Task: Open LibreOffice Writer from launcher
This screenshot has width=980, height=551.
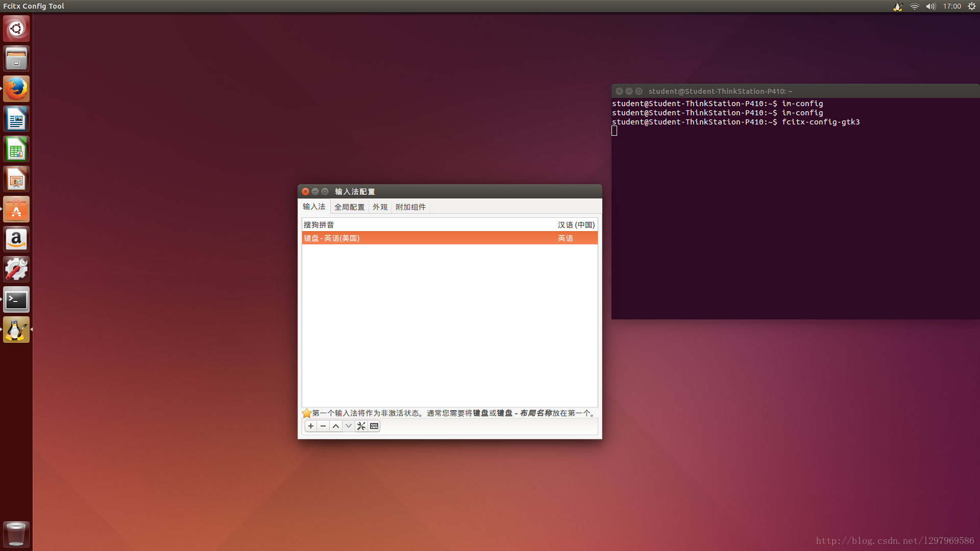Action: click(16, 119)
